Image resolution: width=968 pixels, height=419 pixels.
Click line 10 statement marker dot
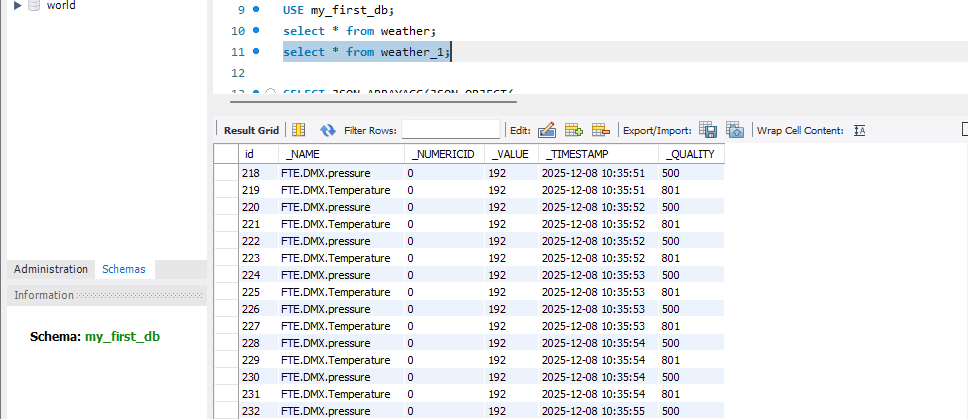[257, 31]
